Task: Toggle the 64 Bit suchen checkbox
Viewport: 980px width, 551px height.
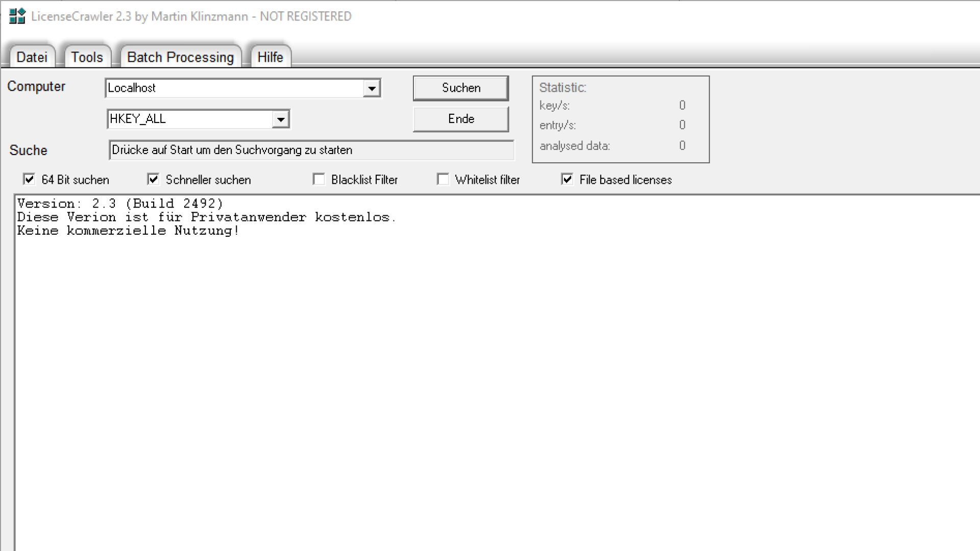Action: click(29, 179)
